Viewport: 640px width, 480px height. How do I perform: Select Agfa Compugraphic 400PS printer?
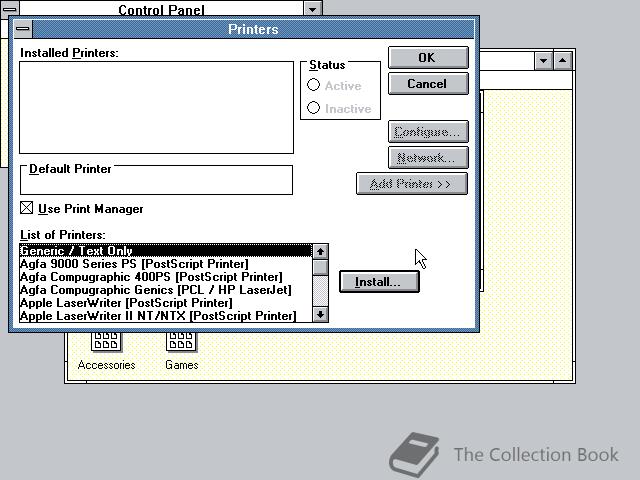pyautogui.click(x=166, y=277)
